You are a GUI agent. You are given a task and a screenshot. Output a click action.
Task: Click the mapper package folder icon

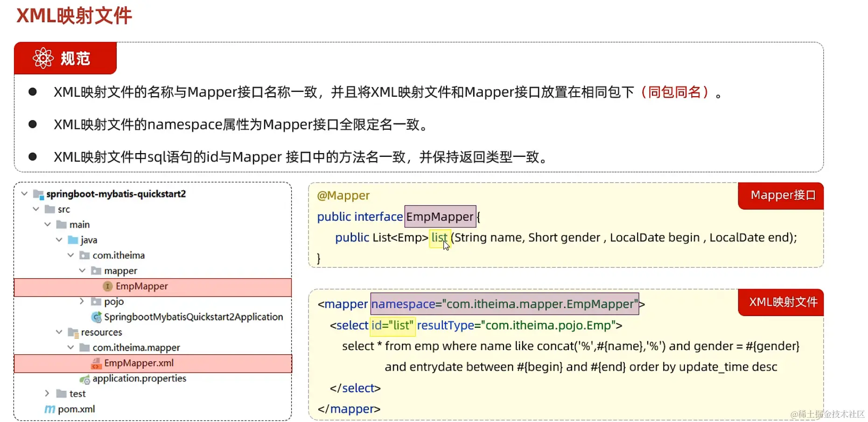coord(96,271)
